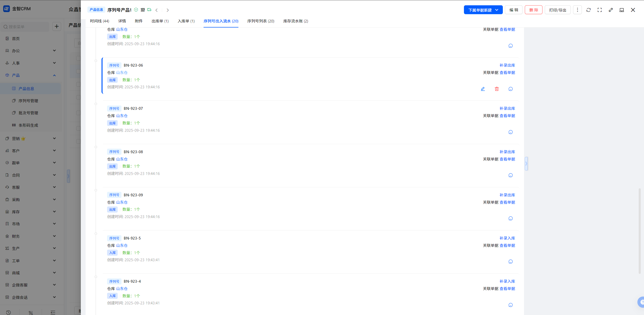Image resolution: width=644 pixels, height=315 pixels.
Task: Click the copy link chain icon
Action: 611,10
